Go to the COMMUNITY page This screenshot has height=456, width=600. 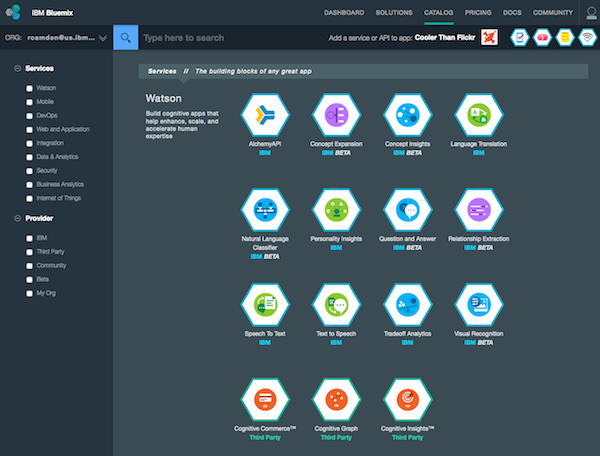point(553,13)
